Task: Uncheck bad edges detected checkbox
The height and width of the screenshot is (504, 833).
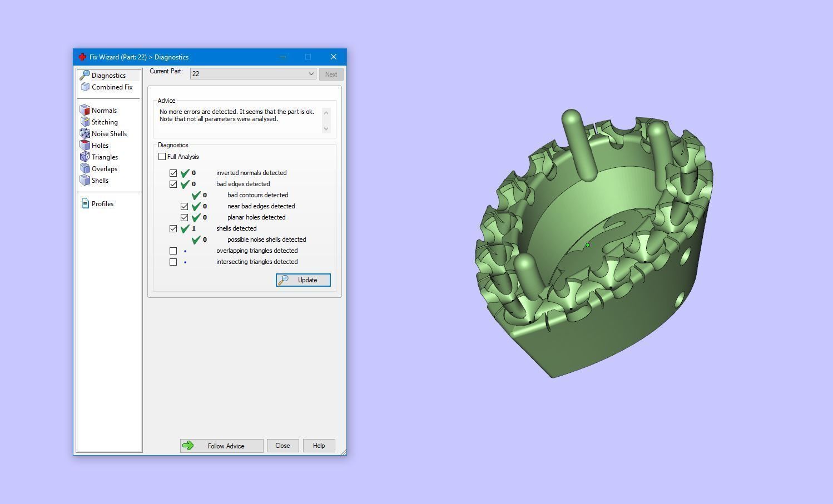Action: [x=173, y=184]
